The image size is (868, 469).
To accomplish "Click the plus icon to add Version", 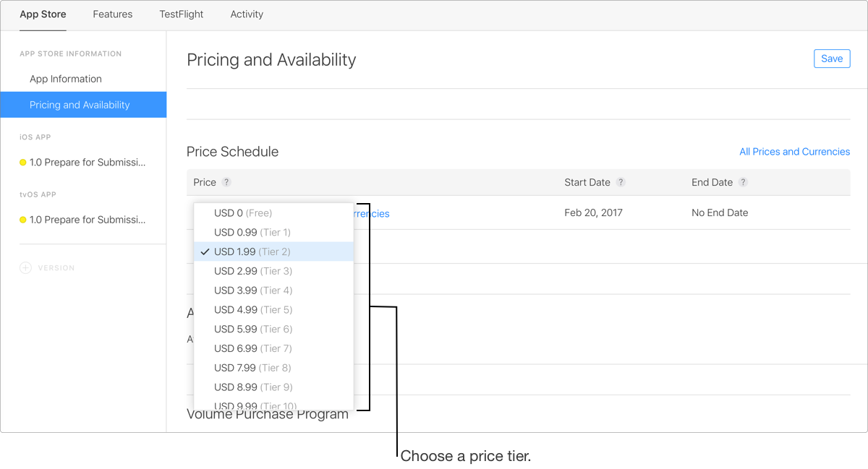I will [25, 268].
